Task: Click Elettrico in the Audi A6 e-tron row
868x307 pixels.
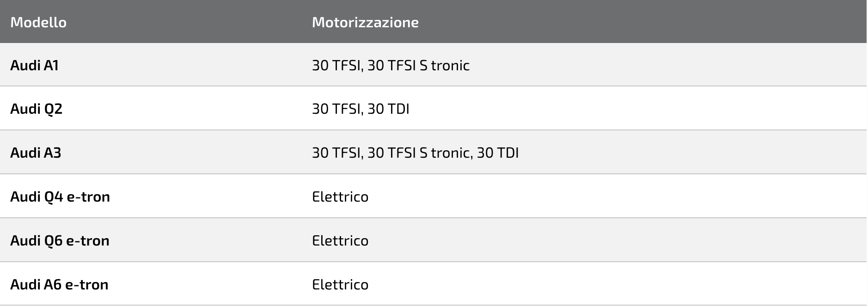Action: [340, 284]
